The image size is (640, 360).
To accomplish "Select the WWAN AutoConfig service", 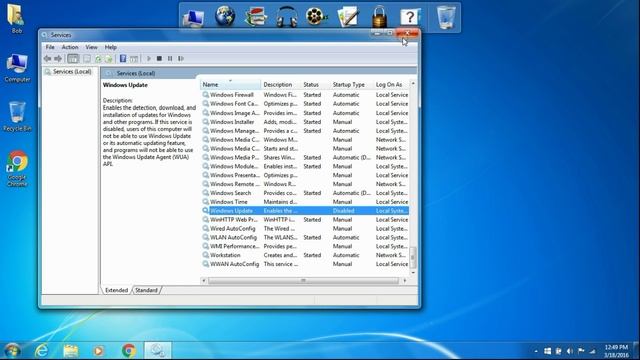I will [x=305, y=264].
